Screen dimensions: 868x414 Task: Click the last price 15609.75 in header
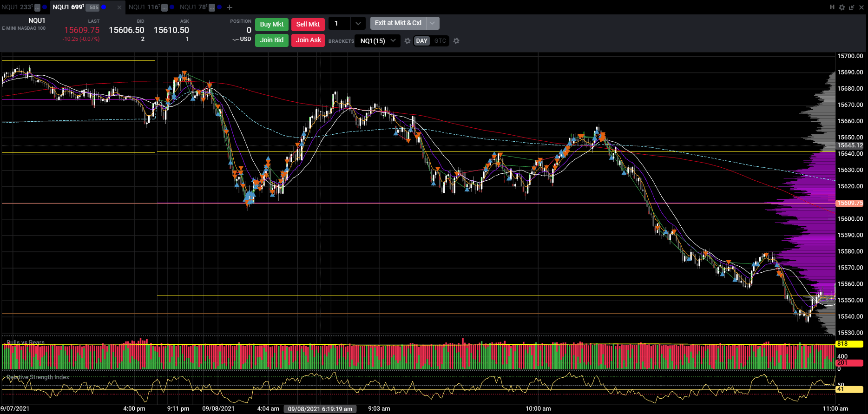coord(82,30)
